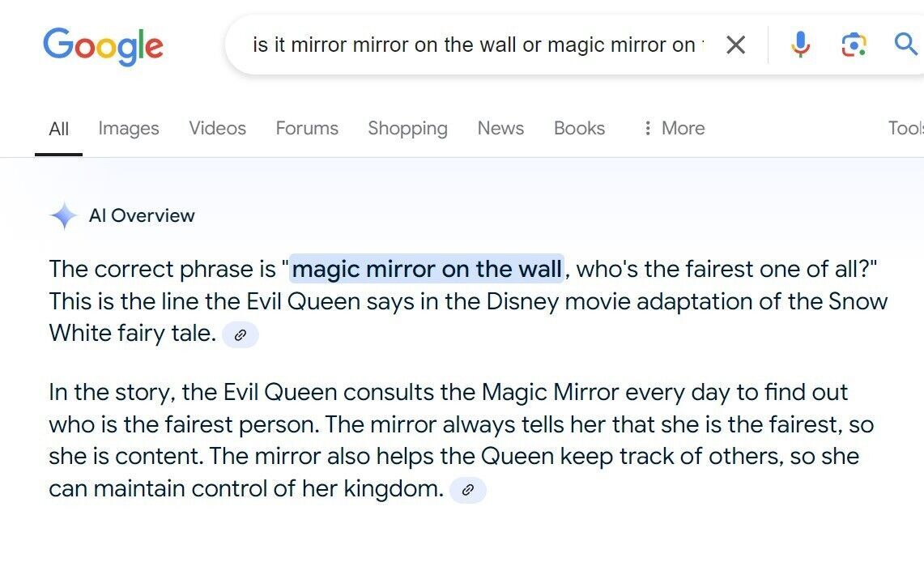Image resolution: width=924 pixels, height=579 pixels.
Task: View the News results tab
Action: [x=500, y=128]
